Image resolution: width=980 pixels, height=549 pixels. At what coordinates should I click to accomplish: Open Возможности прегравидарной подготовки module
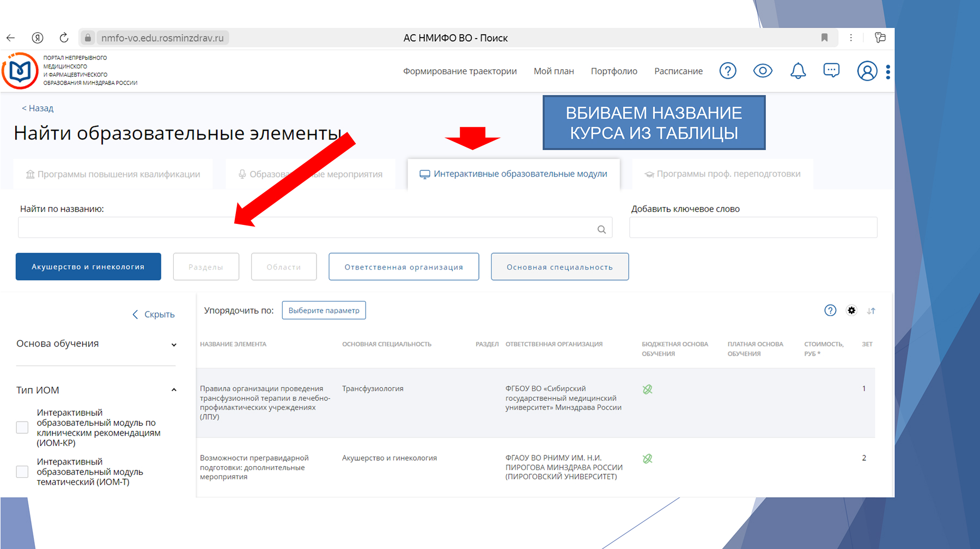[x=254, y=467]
